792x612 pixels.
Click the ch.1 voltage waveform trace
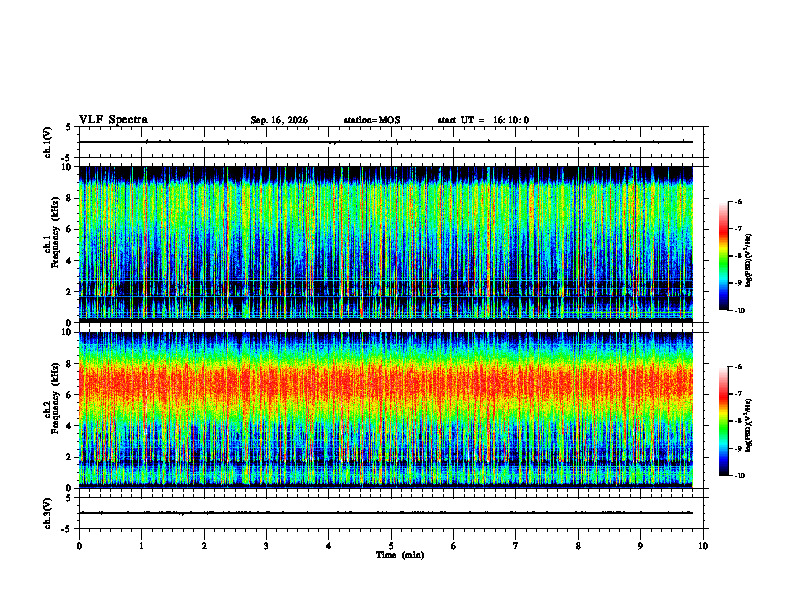click(386, 142)
